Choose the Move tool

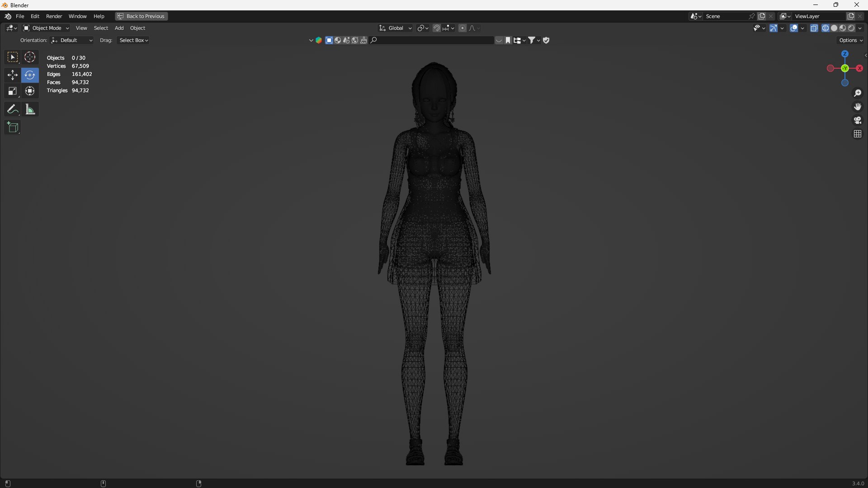[x=13, y=75]
